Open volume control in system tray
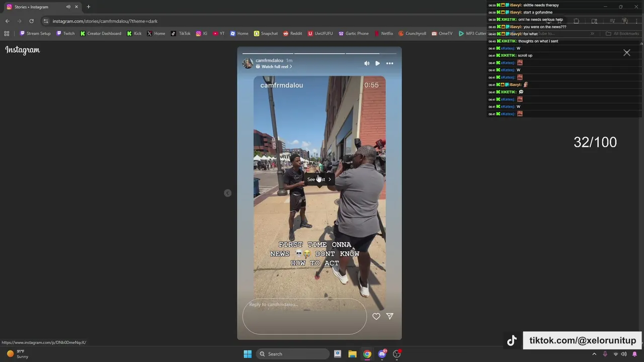 coord(624,354)
